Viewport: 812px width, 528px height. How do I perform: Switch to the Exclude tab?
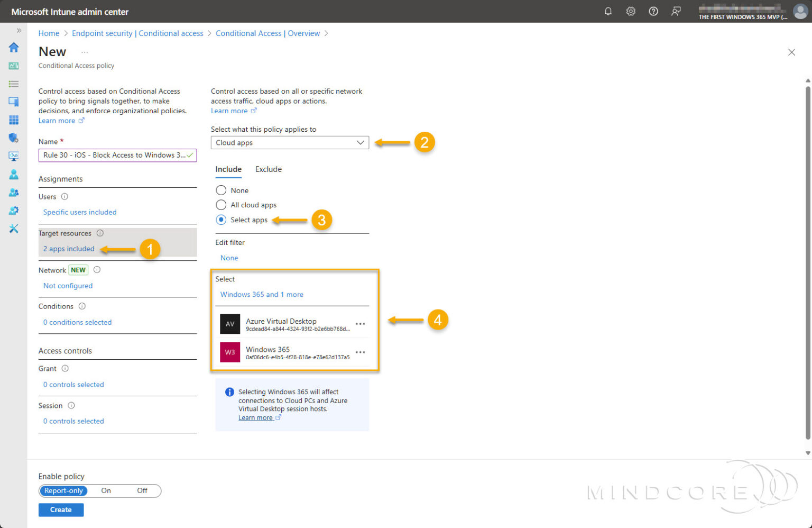point(268,169)
